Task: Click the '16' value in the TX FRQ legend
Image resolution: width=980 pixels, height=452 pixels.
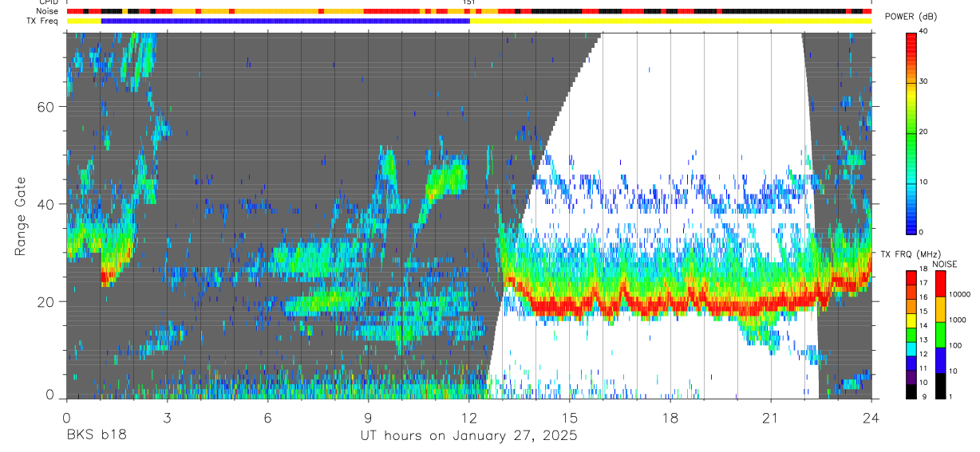Action: (923, 297)
